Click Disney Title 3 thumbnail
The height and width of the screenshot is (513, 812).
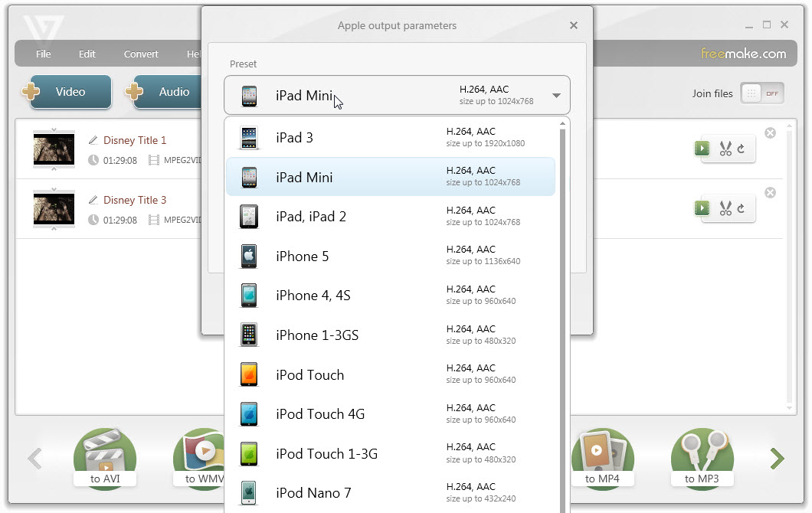(54, 209)
